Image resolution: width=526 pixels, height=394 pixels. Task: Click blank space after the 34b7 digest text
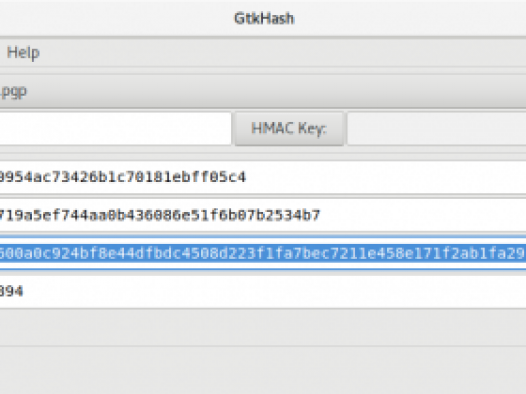(x=423, y=215)
